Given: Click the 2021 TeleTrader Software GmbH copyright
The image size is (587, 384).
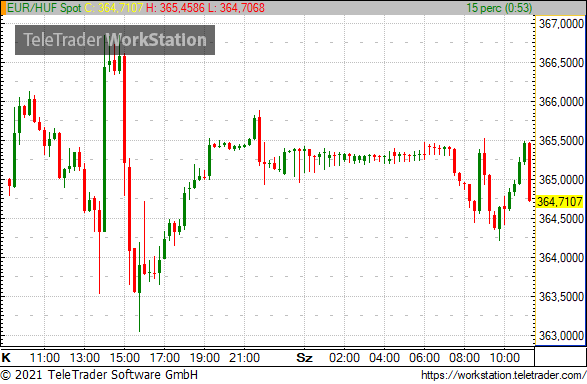Looking at the screenshot, I should point(99,375).
